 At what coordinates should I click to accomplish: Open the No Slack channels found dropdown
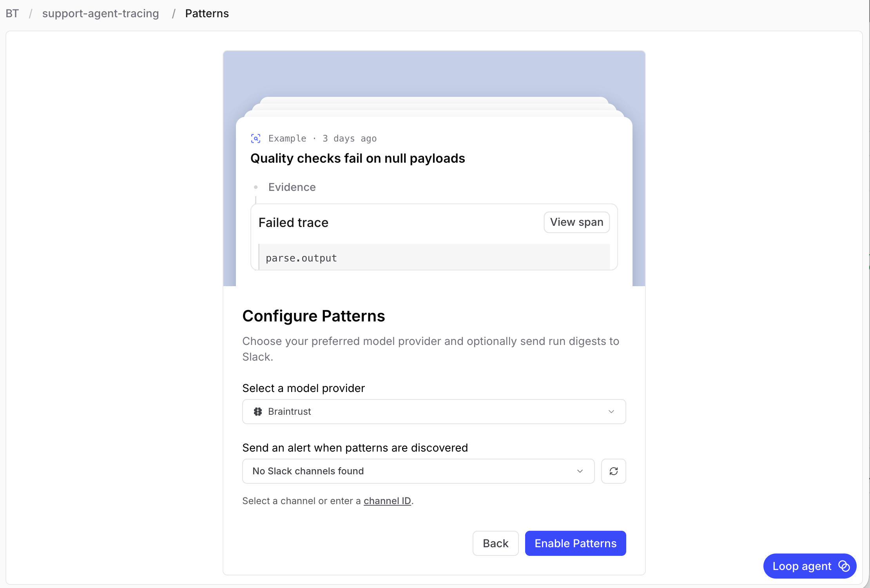point(418,471)
